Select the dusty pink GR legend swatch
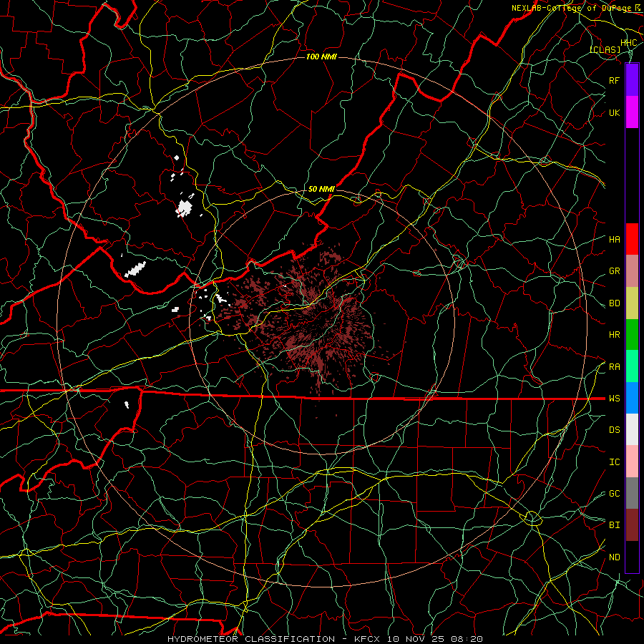644x644 pixels. [632, 271]
